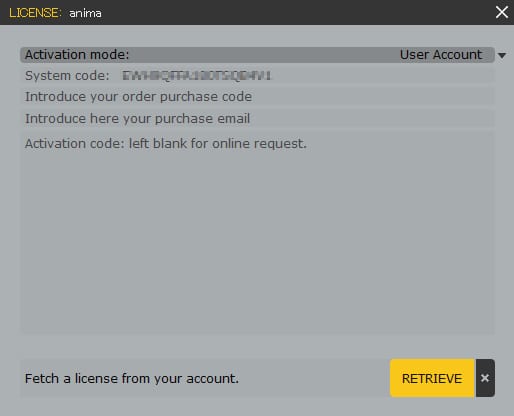Click 'Fetch a license from your account.' text
The height and width of the screenshot is (416, 514).
point(132,378)
